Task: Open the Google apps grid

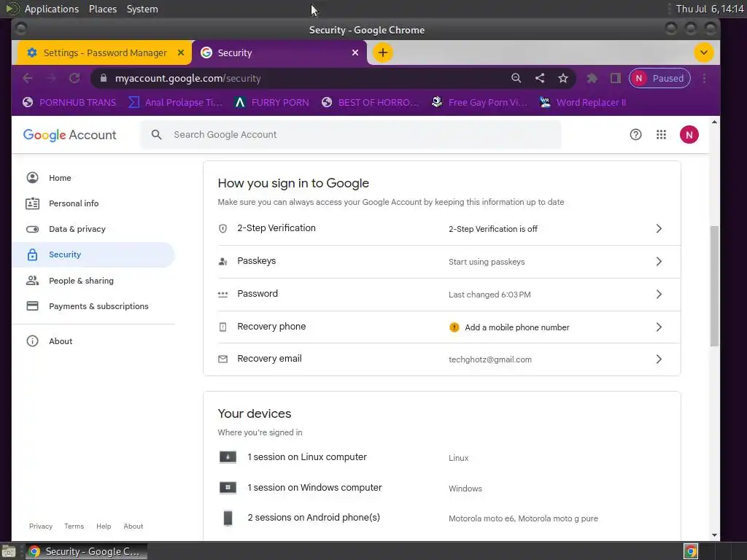Action: (x=661, y=135)
